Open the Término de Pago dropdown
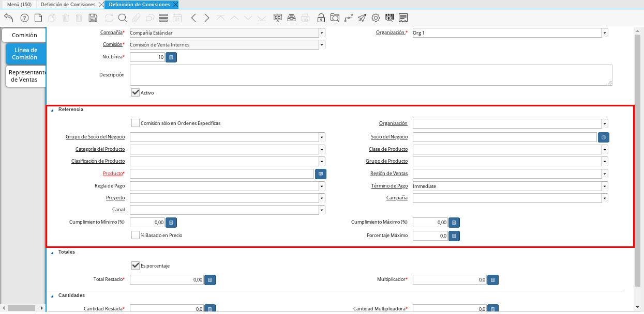Image resolution: width=644 pixels, height=314 pixels. [x=605, y=186]
